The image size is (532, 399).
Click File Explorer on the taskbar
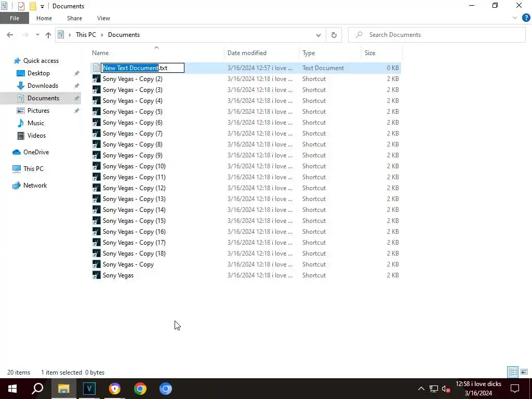[63, 389]
